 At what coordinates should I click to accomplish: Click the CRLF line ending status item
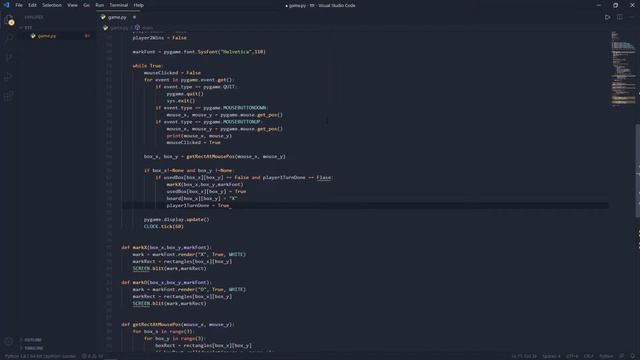click(x=589, y=356)
